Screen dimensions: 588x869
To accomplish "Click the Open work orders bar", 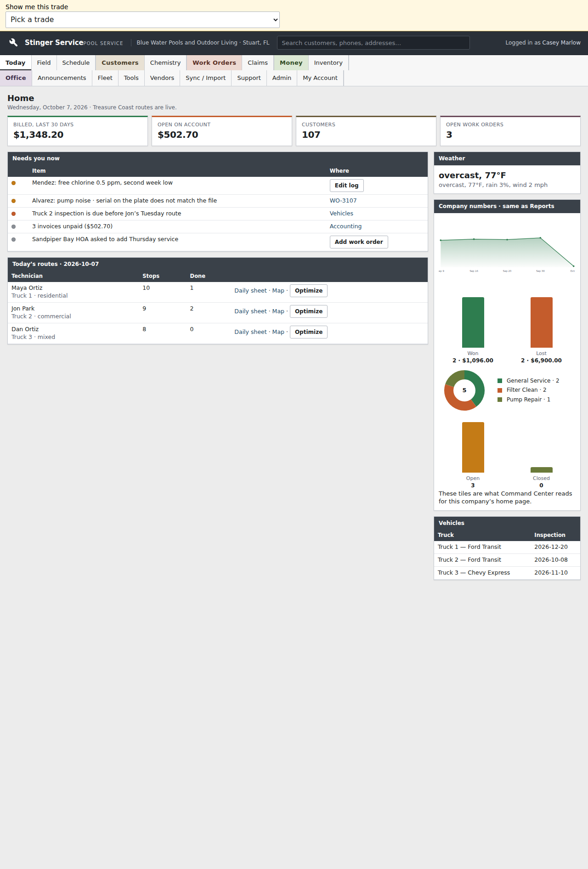I will click(x=473, y=447).
